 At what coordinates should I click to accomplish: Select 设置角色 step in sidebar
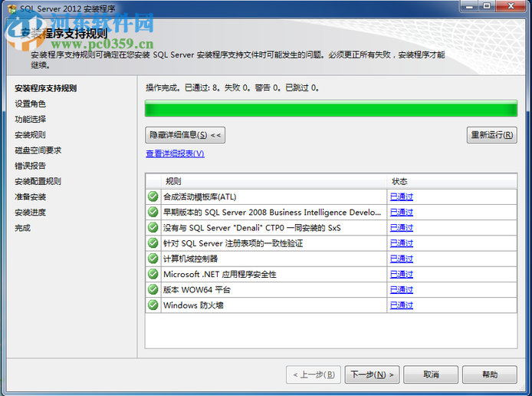[30, 104]
